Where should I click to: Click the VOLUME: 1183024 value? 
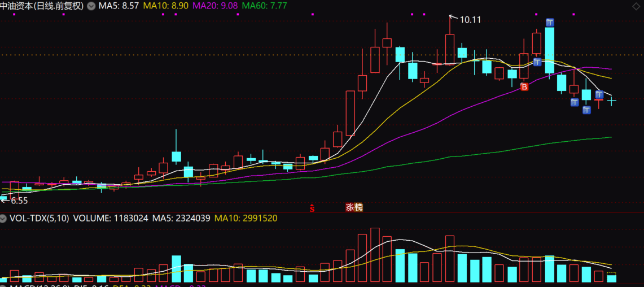[110, 218]
